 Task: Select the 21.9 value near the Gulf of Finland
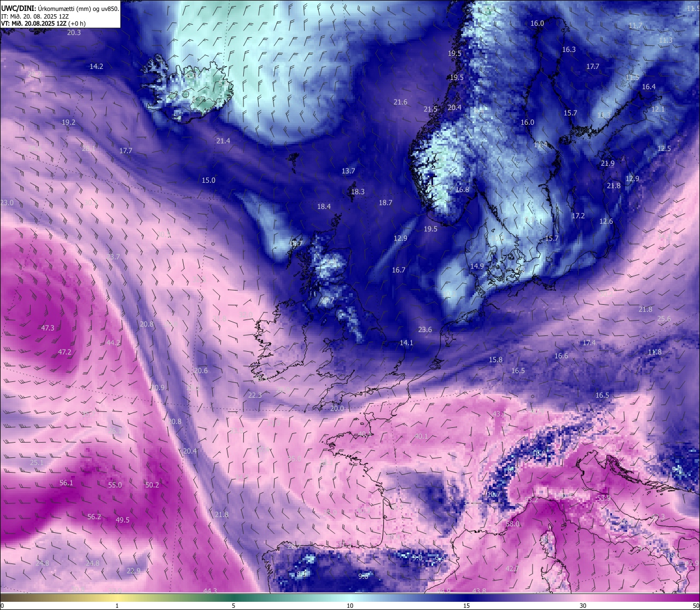[608, 164]
